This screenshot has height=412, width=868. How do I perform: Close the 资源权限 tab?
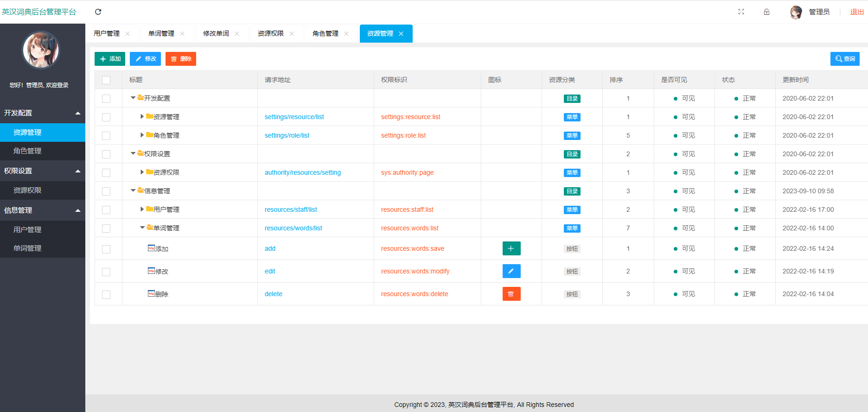point(292,34)
